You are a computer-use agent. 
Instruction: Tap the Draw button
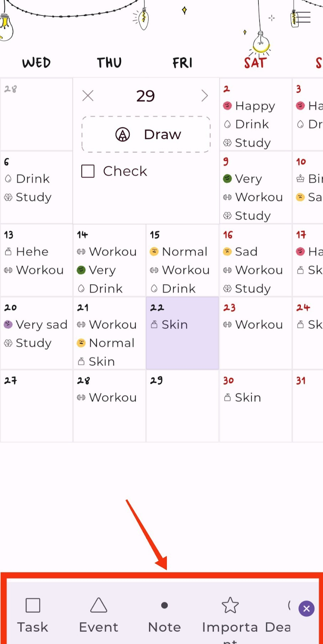click(146, 134)
